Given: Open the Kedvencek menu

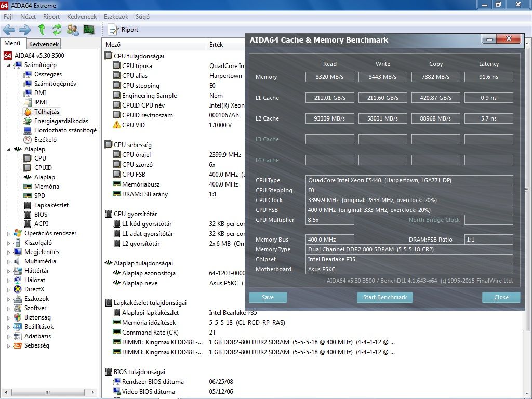Looking at the screenshot, I should point(82,16).
